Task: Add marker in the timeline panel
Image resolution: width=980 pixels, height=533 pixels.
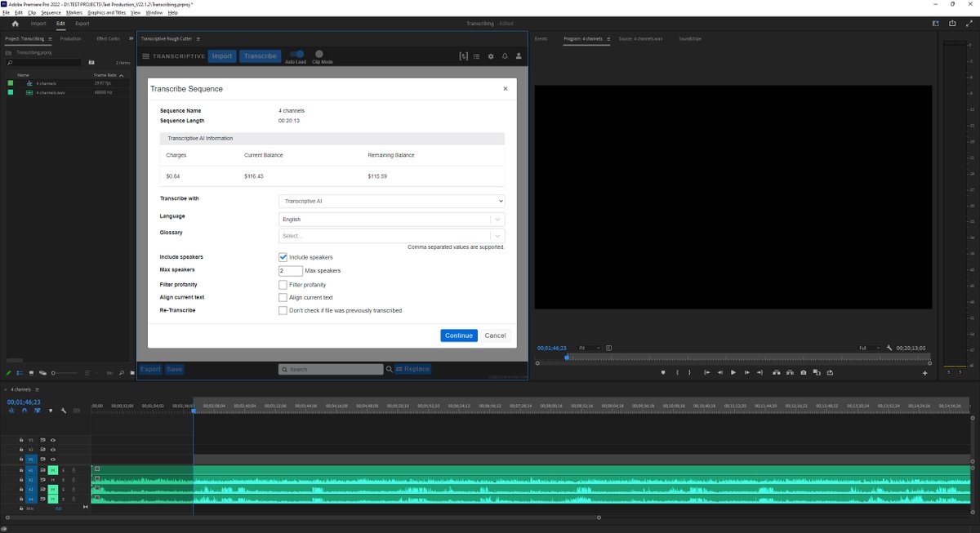Action: [x=51, y=411]
